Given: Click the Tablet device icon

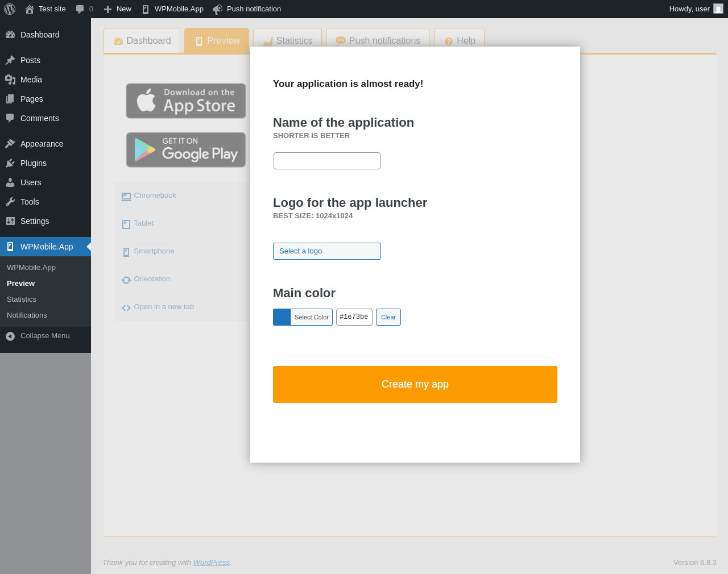Looking at the screenshot, I should tap(126, 224).
